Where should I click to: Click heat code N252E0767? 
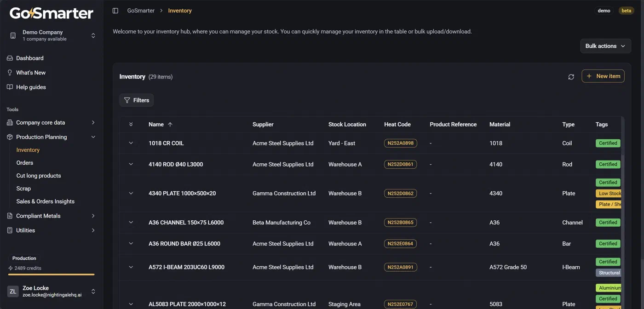pos(401,304)
